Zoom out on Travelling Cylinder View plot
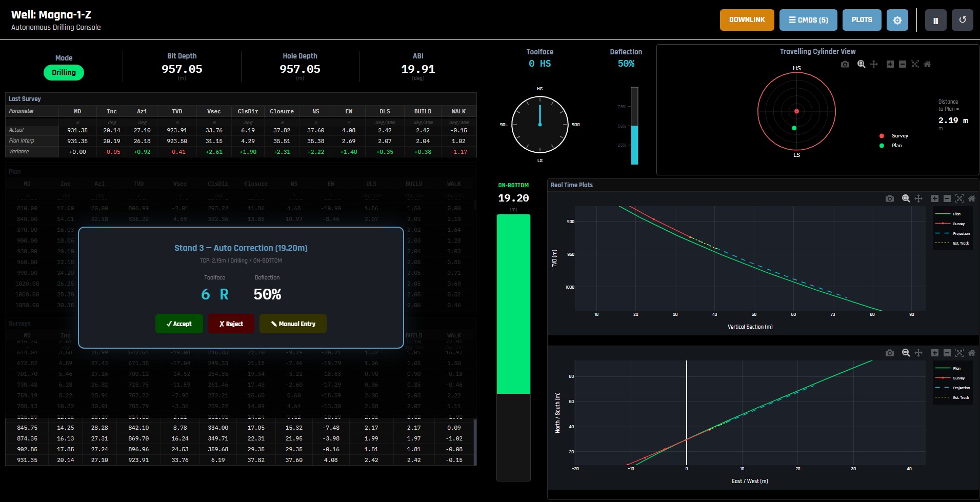 click(x=903, y=64)
